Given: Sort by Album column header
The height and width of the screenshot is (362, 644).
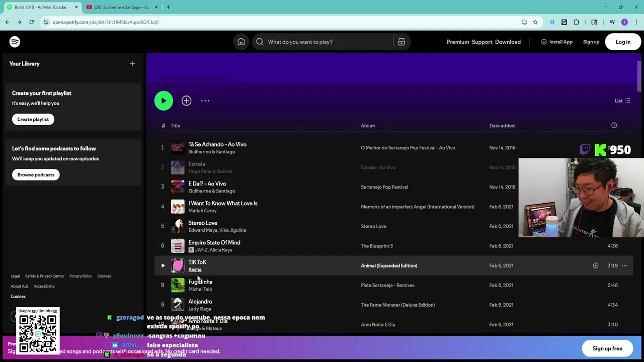Looking at the screenshot, I should point(368,126).
